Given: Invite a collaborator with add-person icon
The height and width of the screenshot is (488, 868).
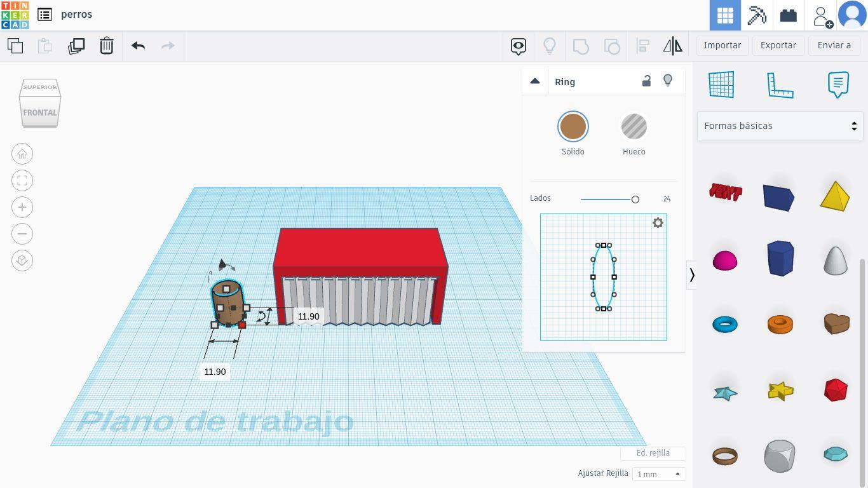Looking at the screenshot, I should [822, 16].
